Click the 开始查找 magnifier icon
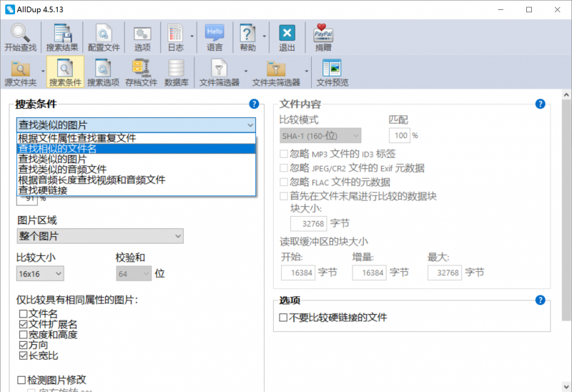Screen dimensions: 572x392 click(x=20, y=33)
